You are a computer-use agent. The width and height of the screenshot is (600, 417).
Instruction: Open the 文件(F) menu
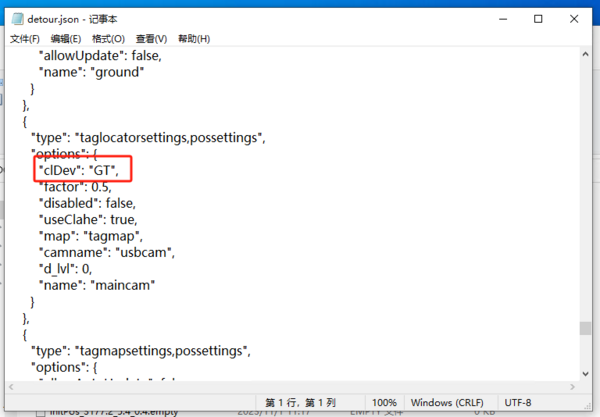click(25, 39)
